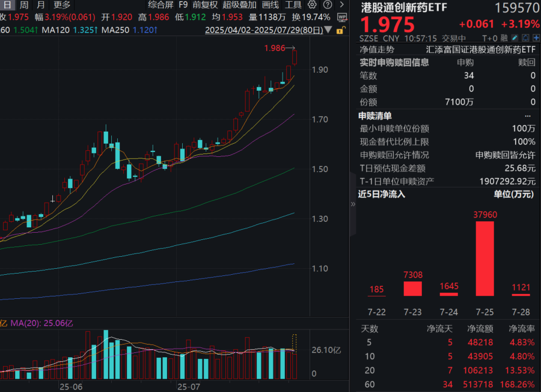Switch to monthly 月 chart tab
Screen dimensions: 541x392
tap(40, 5)
